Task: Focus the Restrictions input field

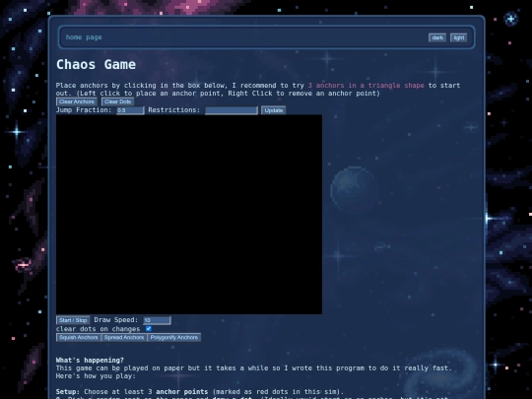Action: pos(232,110)
